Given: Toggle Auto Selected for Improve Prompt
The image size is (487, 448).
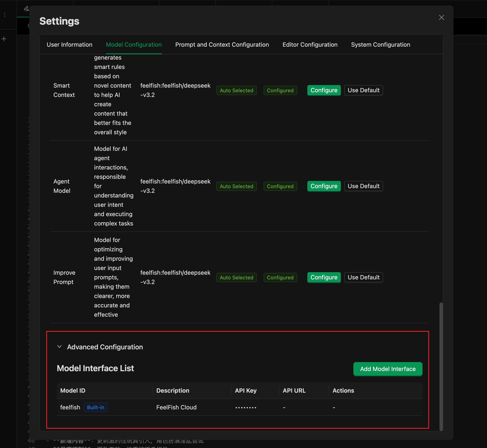Looking at the screenshot, I should click(x=236, y=277).
